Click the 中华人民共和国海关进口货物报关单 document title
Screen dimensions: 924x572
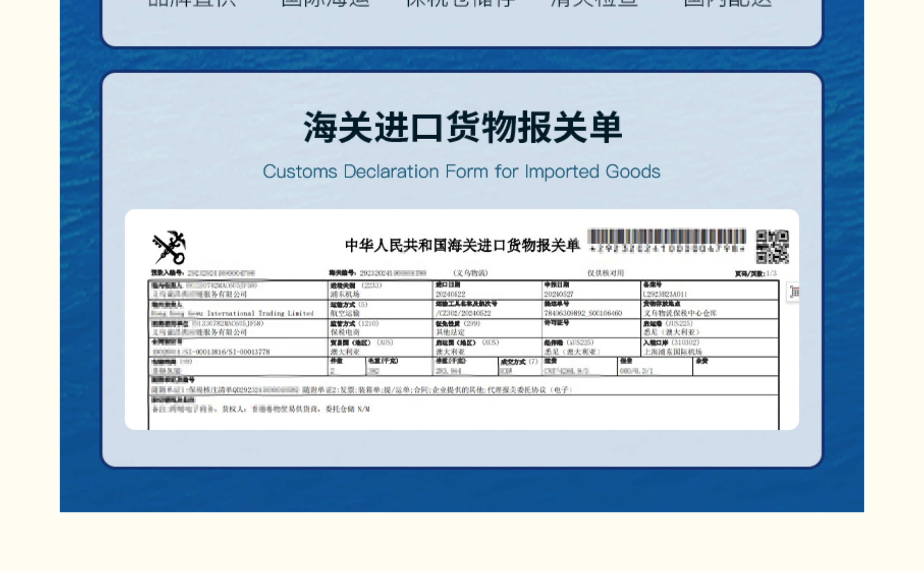tap(462, 245)
